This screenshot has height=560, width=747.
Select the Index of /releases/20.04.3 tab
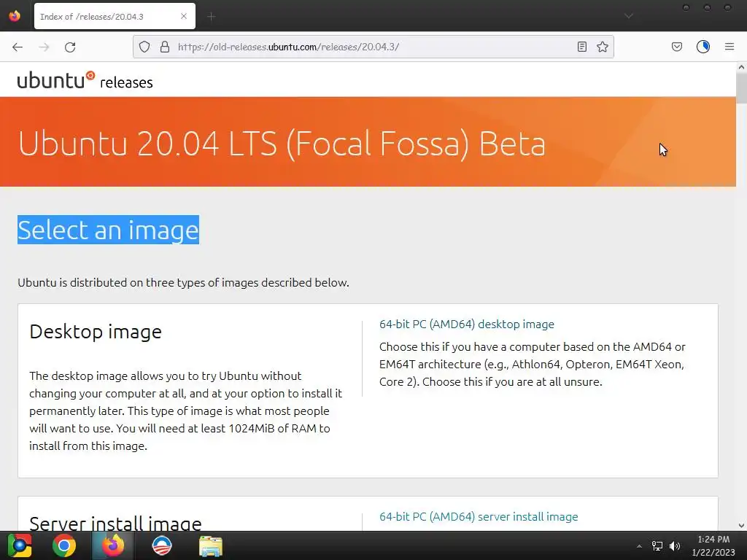pos(115,16)
